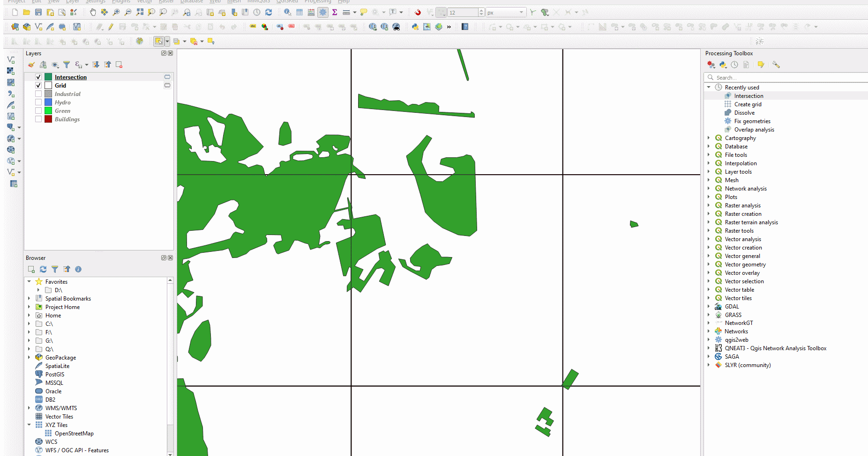Open the Database menu

[x=191, y=1]
